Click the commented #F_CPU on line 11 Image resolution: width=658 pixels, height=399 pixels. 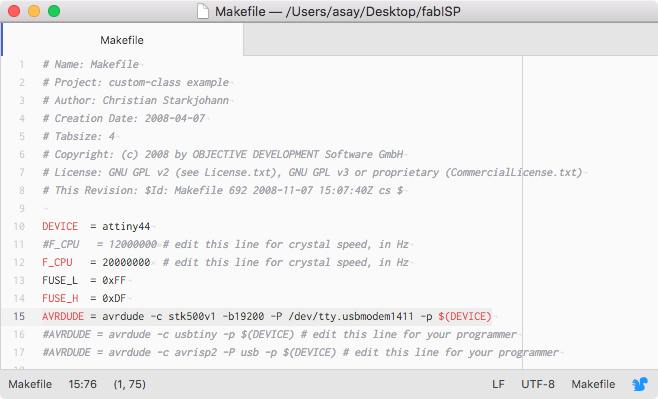click(60, 245)
